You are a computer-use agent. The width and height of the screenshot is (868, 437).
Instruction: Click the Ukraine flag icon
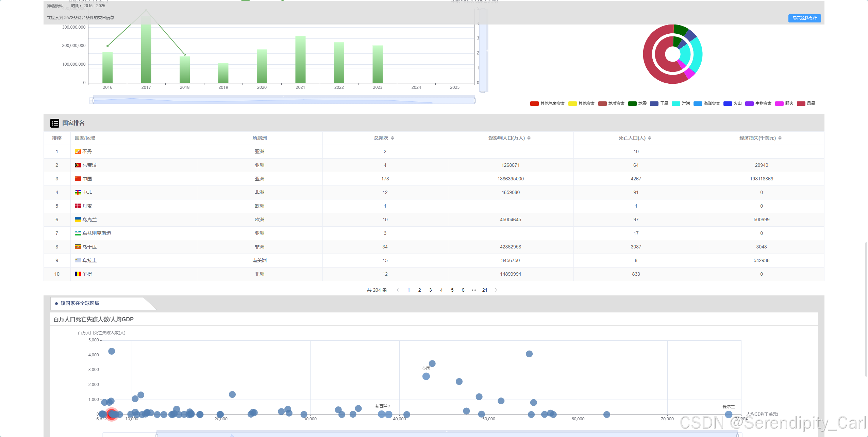click(78, 220)
